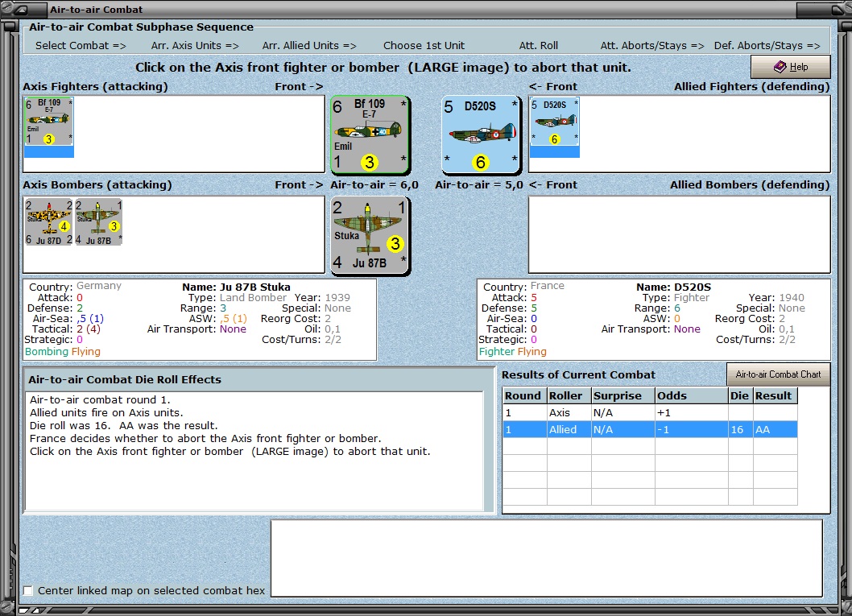The height and width of the screenshot is (616, 852).
Task: Click the Germany country value
Action: point(99,286)
